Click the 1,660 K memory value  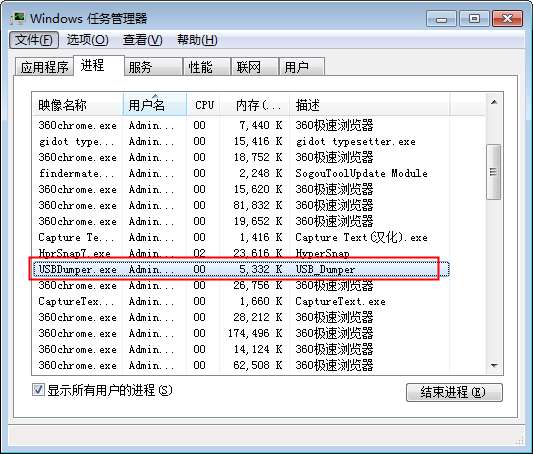point(261,301)
